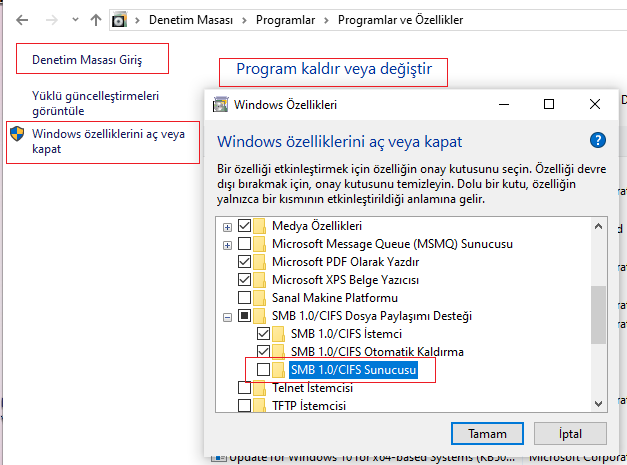Click the features list scroll-down arrow
The image size is (627, 465).
pyautogui.click(x=598, y=404)
